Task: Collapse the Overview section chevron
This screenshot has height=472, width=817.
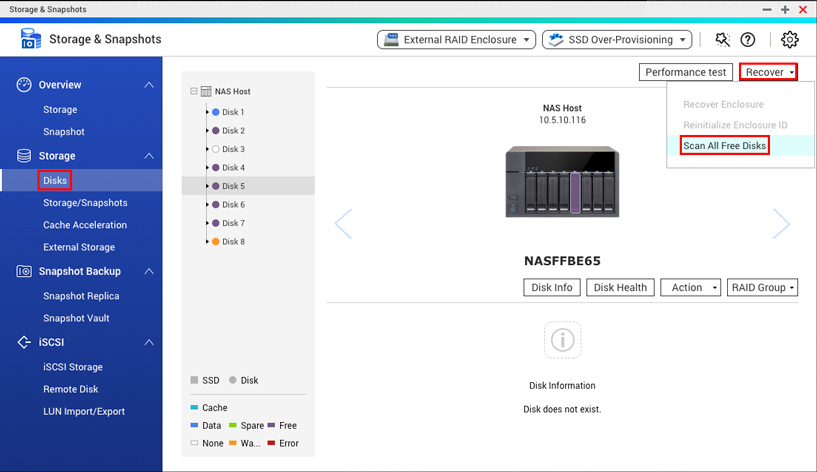Action: pyautogui.click(x=149, y=84)
